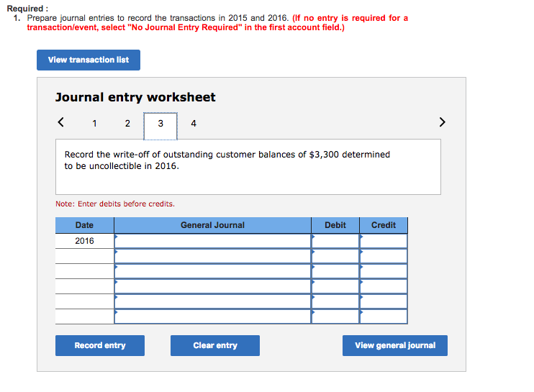Click the previous entry left arrow
The image size is (534, 392).
tap(61, 122)
